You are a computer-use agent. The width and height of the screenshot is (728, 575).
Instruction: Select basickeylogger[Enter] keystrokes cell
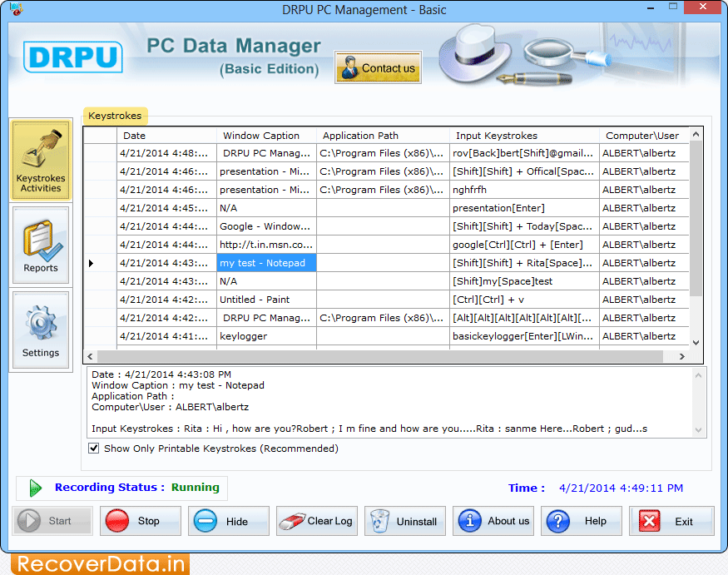click(524, 336)
